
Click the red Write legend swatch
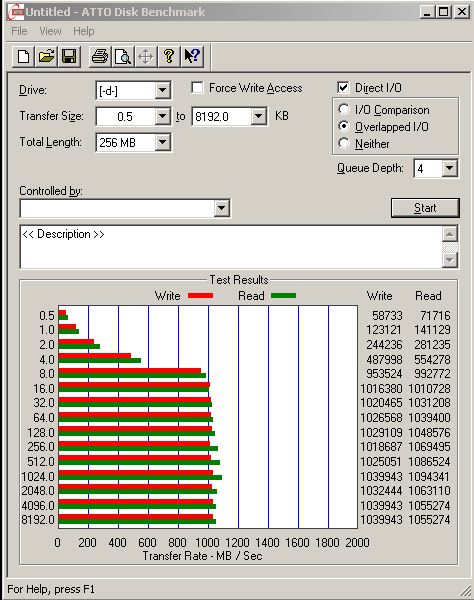pyautogui.click(x=200, y=295)
